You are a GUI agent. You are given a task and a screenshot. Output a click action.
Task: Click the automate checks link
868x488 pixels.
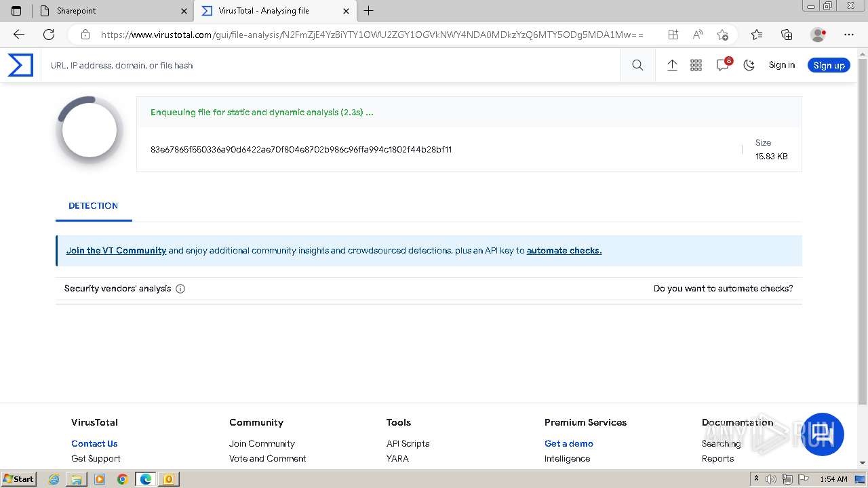(x=564, y=251)
